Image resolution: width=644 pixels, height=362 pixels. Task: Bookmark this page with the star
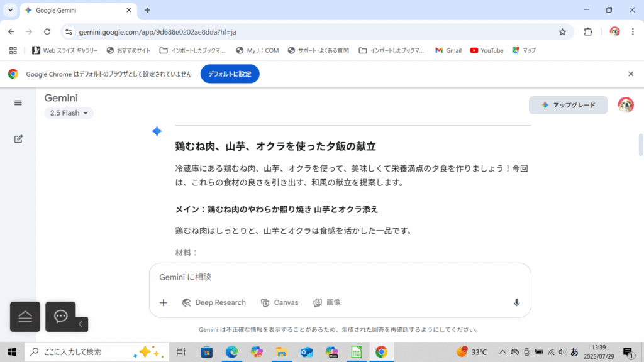(x=562, y=32)
